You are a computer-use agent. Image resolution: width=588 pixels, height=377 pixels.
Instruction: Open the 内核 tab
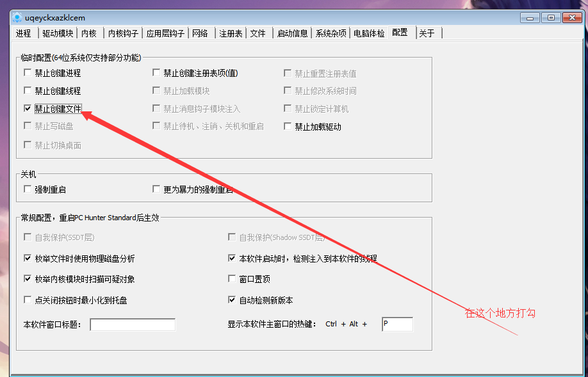[89, 33]
